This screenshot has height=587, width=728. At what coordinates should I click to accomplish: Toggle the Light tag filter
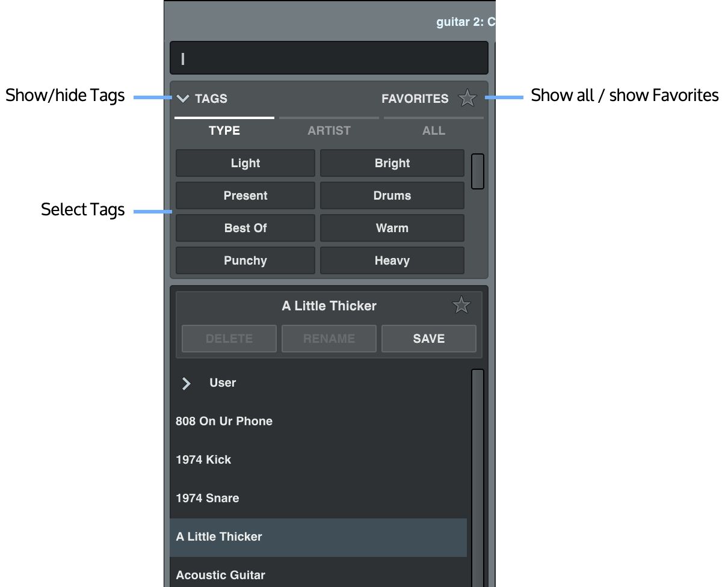pyautogui.click(x=245, y=163)
